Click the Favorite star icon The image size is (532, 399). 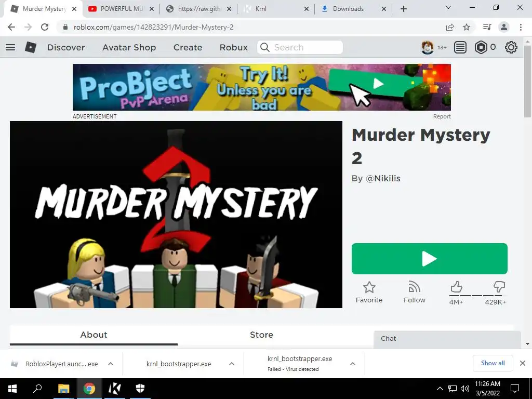369,287
